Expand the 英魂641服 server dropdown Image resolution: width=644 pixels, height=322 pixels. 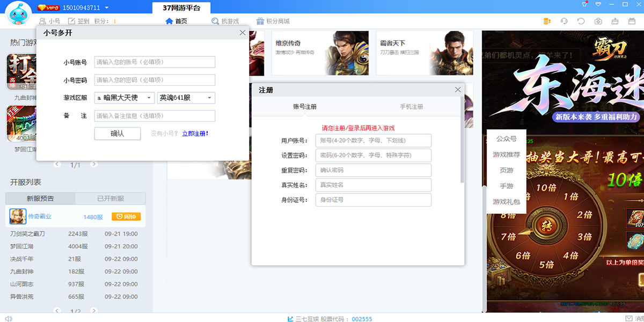tap(186, 98)
